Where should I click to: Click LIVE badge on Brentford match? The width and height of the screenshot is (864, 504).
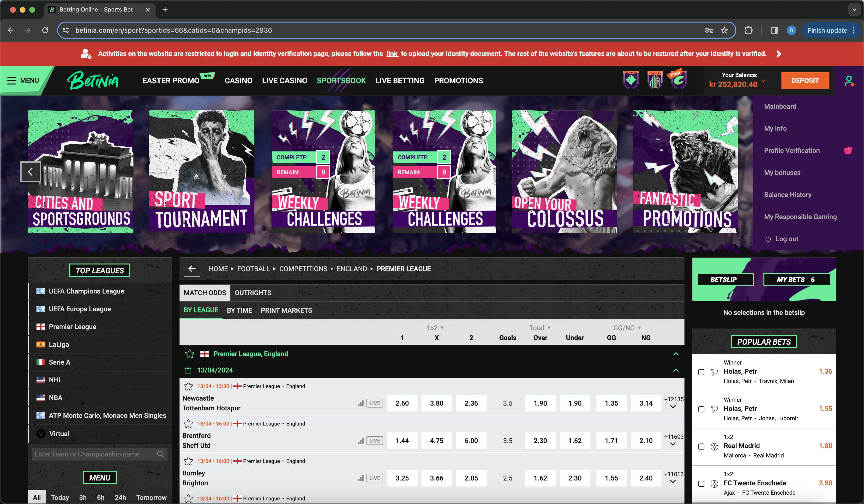(374, 441)
